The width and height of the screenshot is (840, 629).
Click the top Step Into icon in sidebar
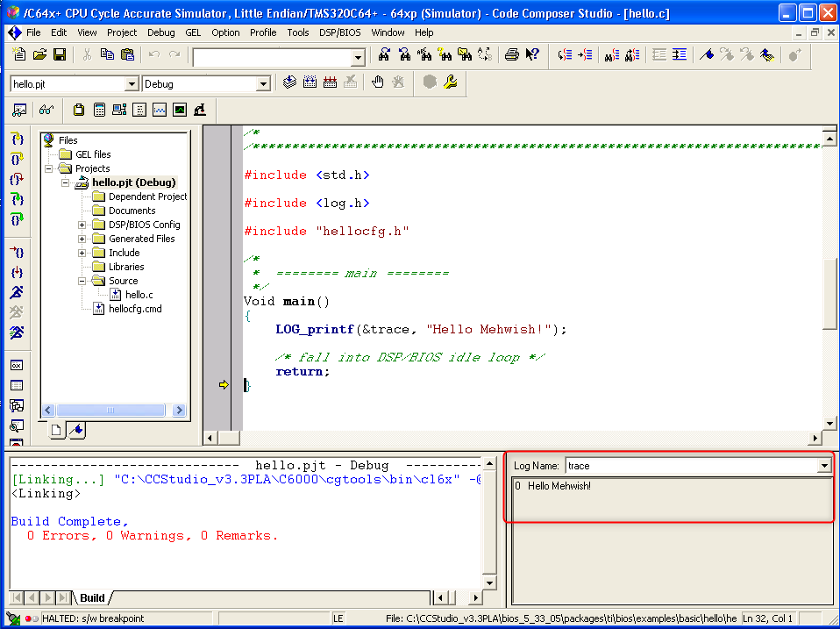tap(17, 139)
